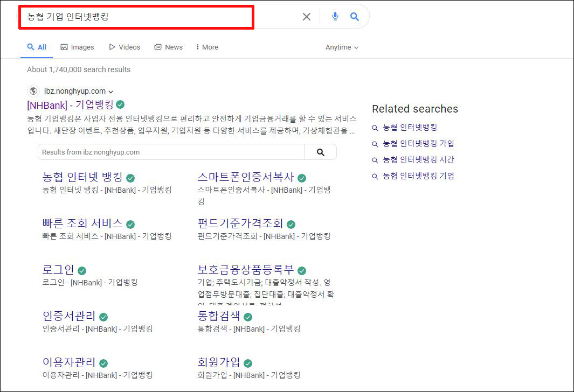The height and width of the screenshot is (392, 574).
Task: Open the 펀드기준가격조회 sitelink
Action: tap(240, 223)
